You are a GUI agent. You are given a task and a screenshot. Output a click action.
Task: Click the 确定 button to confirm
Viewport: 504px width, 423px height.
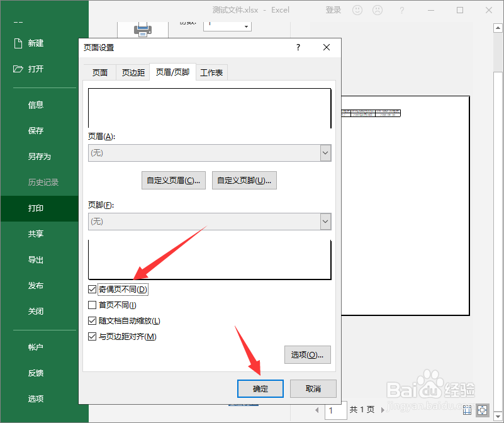[260, 388]
